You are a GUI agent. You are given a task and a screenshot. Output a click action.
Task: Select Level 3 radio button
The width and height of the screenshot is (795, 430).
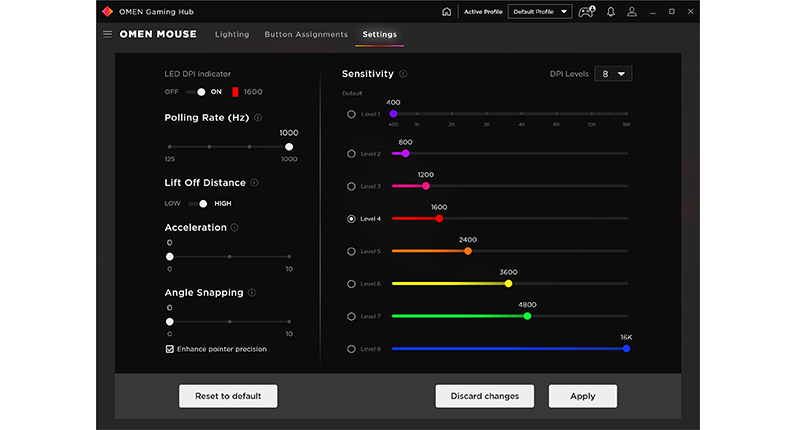351,186
